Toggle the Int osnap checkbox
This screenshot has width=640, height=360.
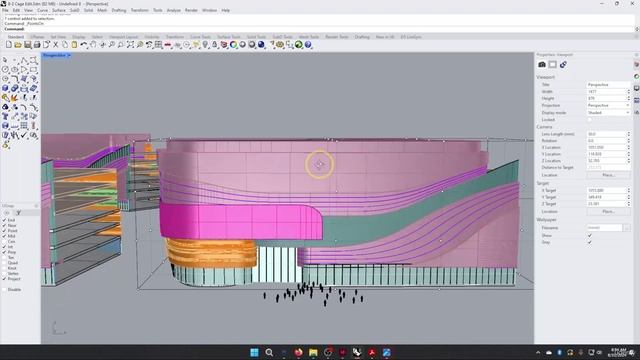click(4, 247)
